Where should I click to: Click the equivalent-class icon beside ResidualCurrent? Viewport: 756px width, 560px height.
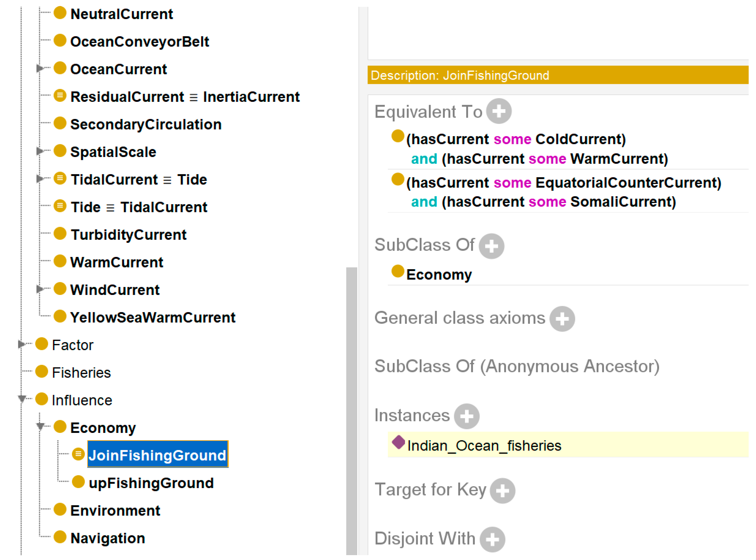(x=60, y=96)
